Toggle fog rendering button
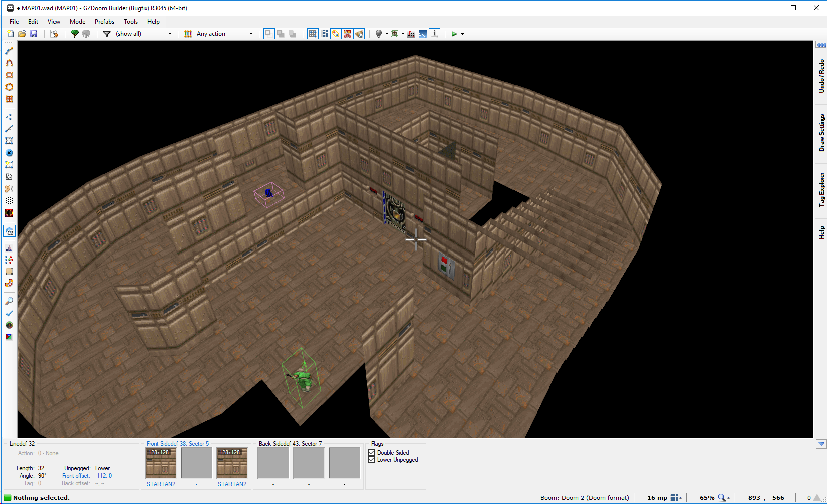 (411, 34)
